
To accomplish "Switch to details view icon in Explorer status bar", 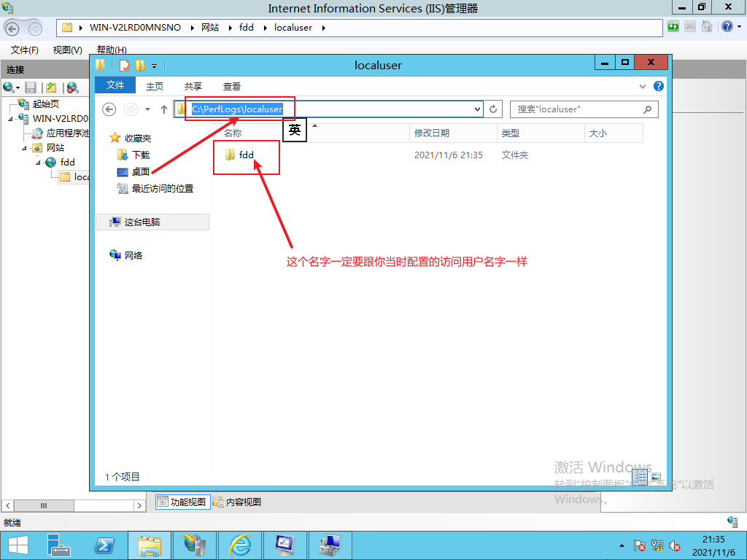I will click(640, 476).
